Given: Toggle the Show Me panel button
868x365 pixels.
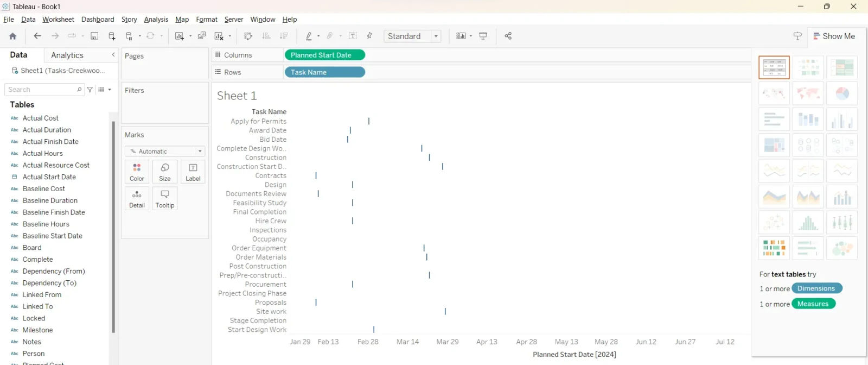Looking at the screenshot, I should 834,36.
